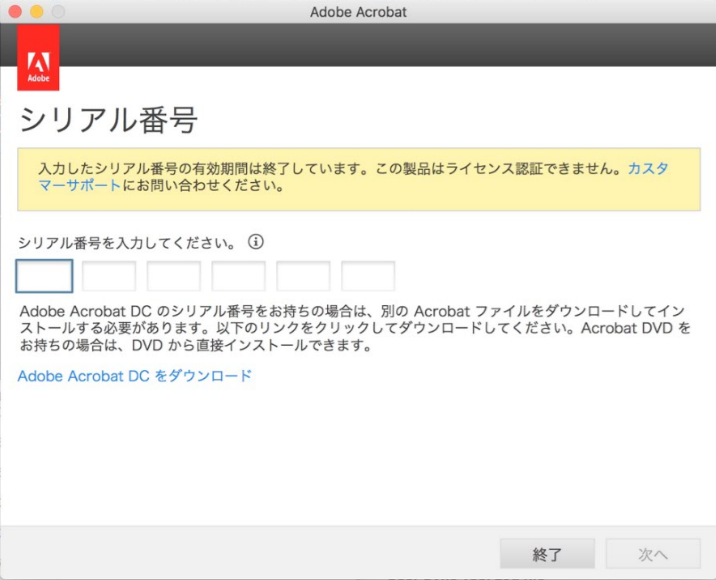Viewport: 716px width, 580px height.
Task: Open the serial number info icon
Action: click(256, 242)
